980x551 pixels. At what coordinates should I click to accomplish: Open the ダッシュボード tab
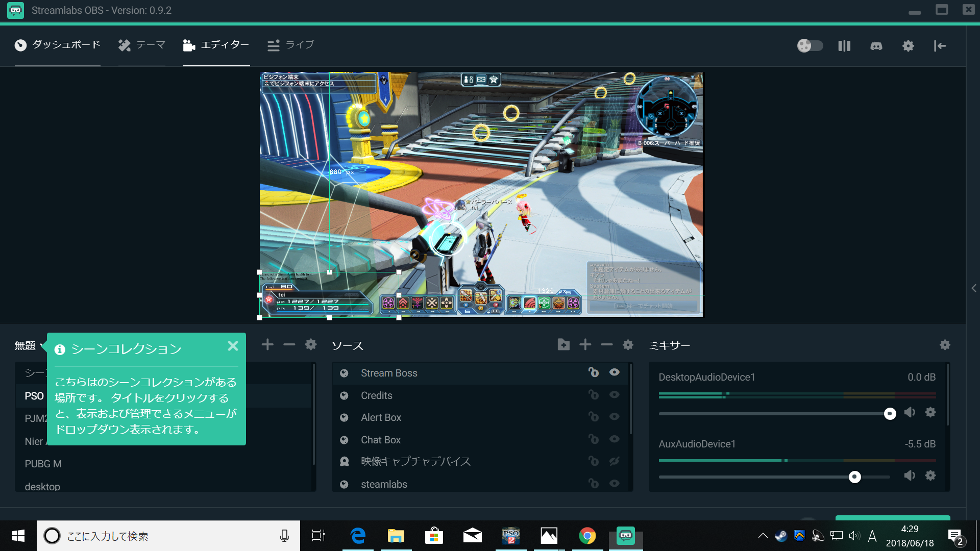click(57, 45)
